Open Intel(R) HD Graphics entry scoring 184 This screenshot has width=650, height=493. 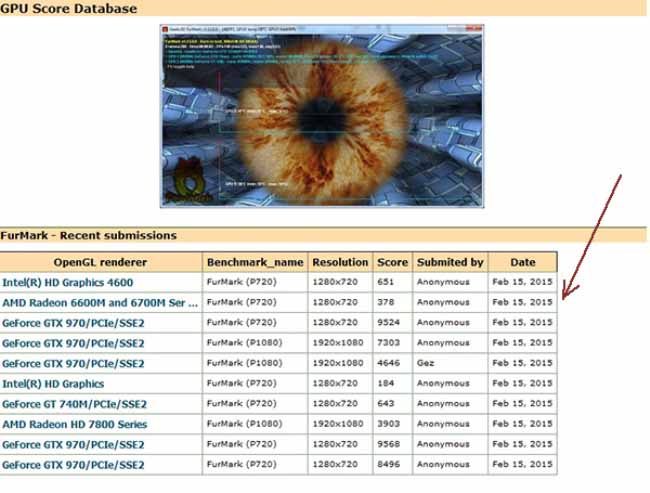click(53, 384)
